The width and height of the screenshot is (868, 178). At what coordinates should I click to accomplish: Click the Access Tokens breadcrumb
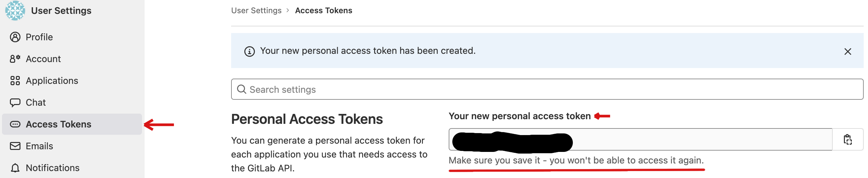pyautogui.click(x=324, y=11)
